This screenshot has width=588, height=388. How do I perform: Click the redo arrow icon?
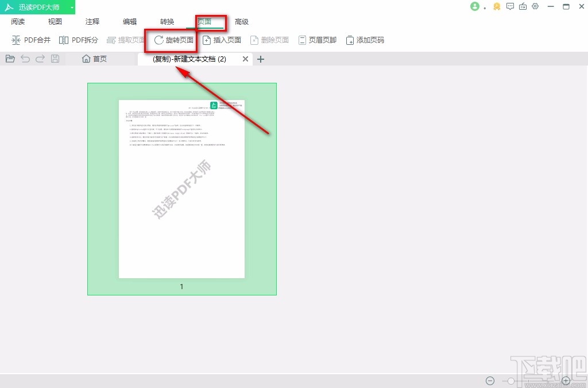(x=39, y=58)
